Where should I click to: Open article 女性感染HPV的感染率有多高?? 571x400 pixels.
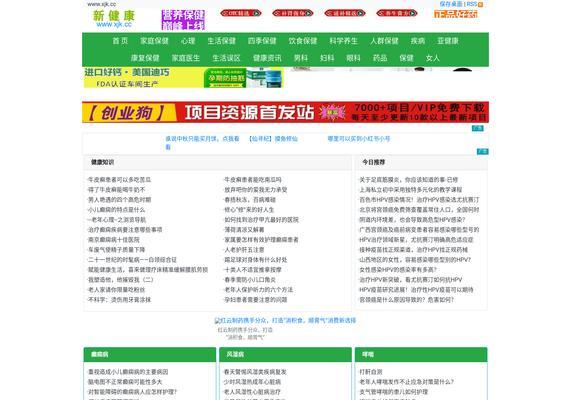[x=398, y=270]
